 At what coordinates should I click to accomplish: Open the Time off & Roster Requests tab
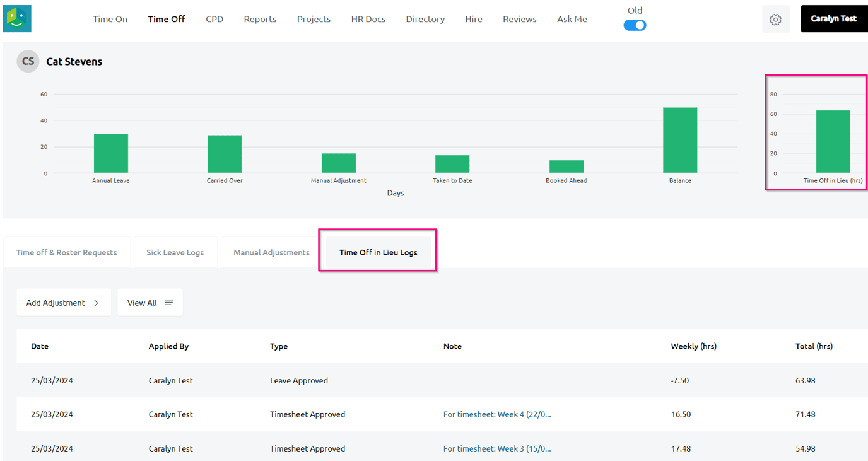(66, 252)
